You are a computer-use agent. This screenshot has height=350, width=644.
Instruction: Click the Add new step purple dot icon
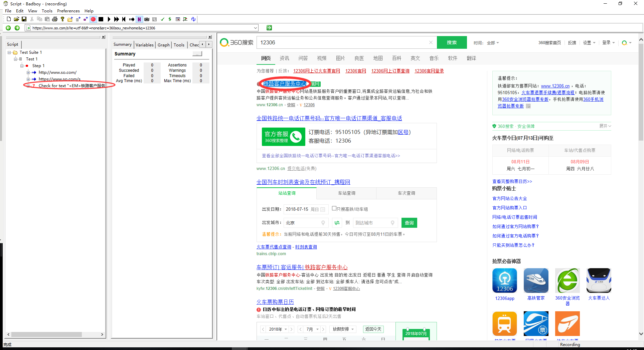(86, 19)
